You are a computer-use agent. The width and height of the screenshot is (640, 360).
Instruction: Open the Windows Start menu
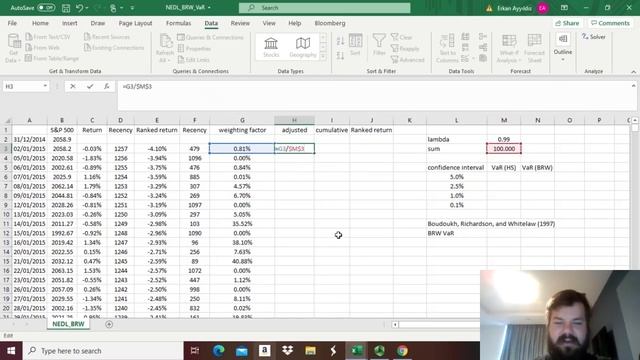[x=11, y=351]
